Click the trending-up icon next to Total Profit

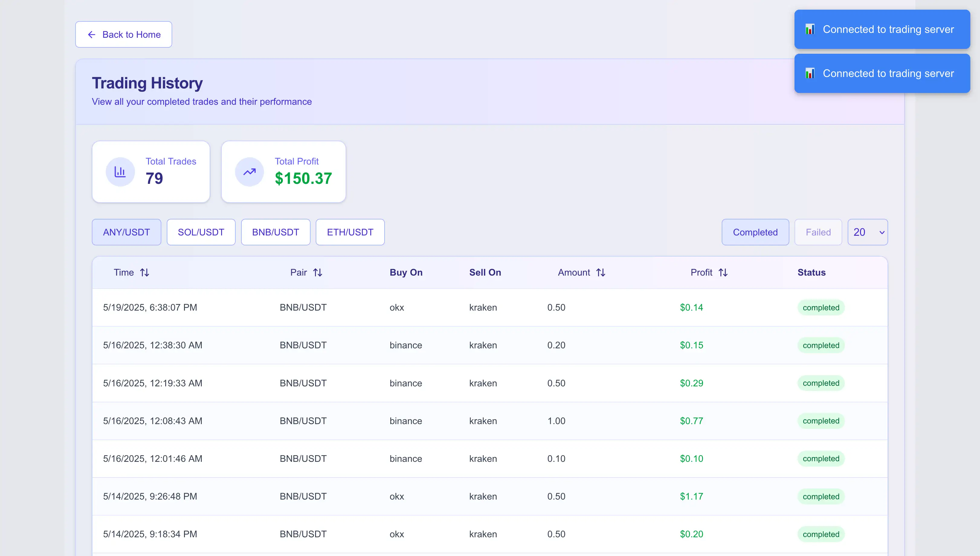(249, 171)
